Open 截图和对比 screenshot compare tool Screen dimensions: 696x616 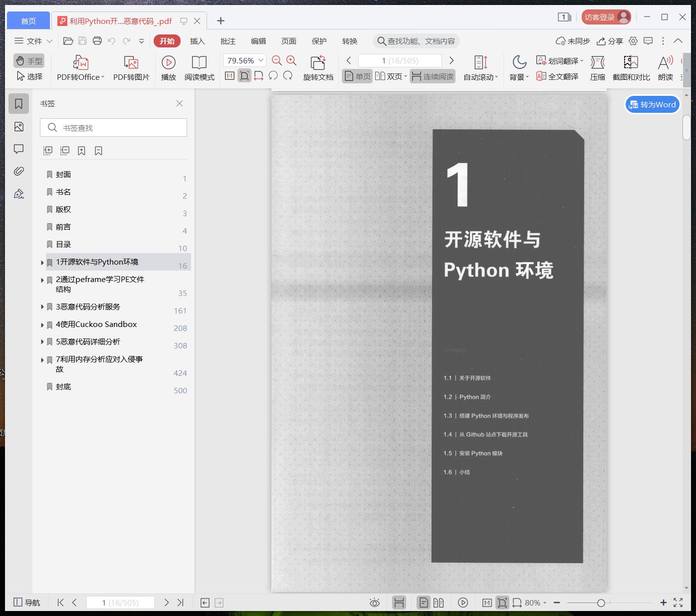point(631,68)
